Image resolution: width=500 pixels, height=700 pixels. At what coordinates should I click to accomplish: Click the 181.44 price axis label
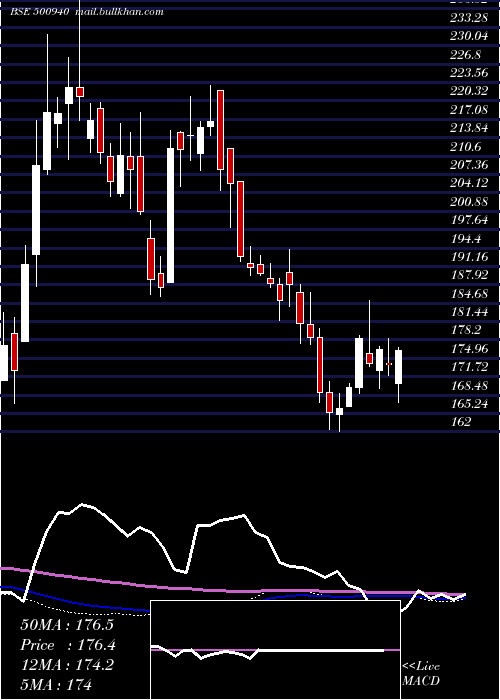coord(468,312)
